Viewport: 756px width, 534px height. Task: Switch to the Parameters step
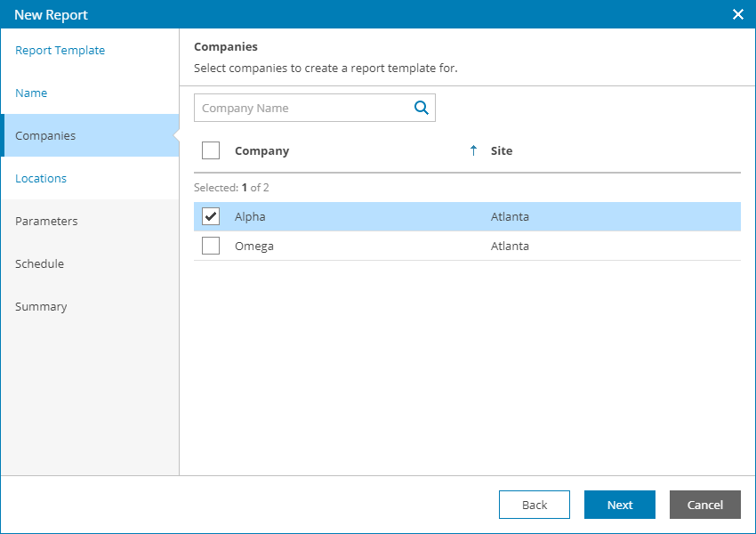click(46, 222)
